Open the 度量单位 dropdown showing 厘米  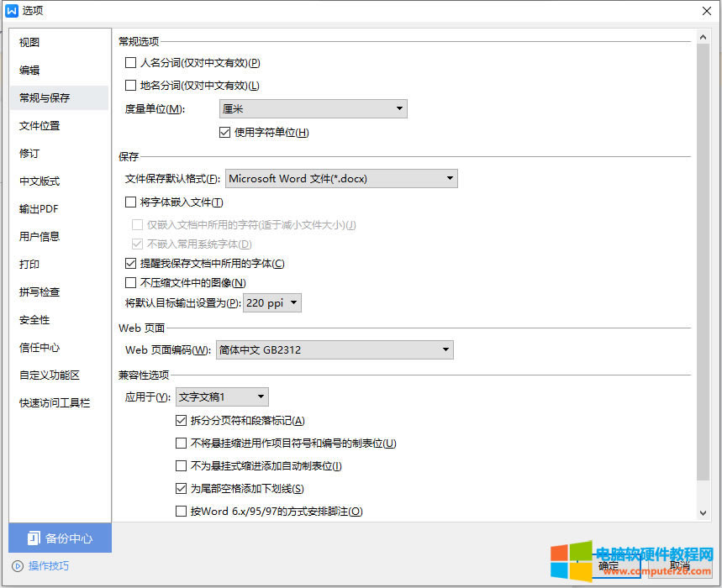coord(313,109)
